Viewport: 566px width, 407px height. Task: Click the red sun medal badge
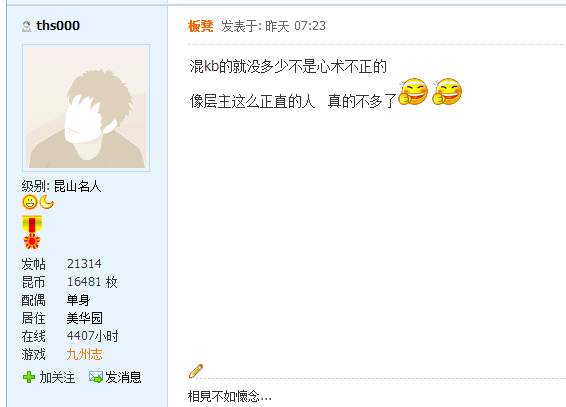pyautogui.click(x=32, y=241)
